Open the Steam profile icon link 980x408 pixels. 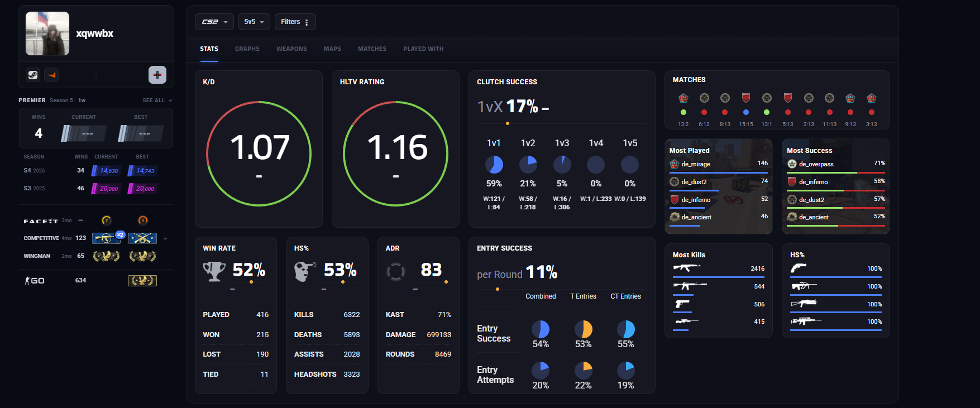33,75
